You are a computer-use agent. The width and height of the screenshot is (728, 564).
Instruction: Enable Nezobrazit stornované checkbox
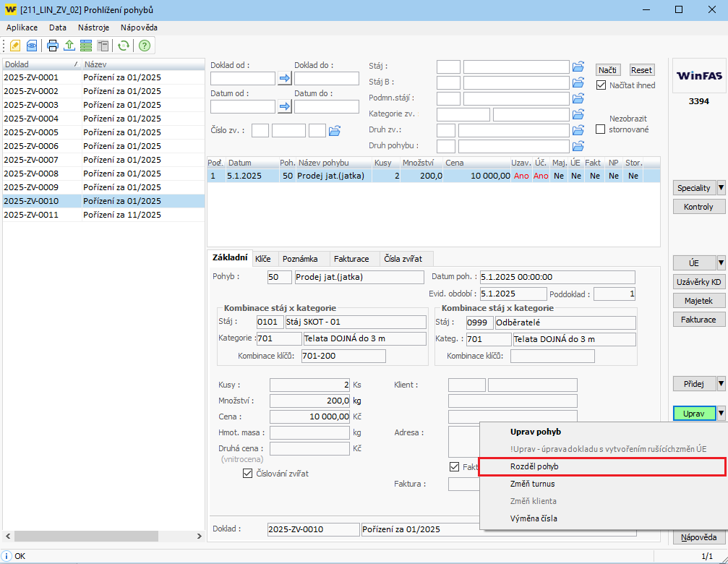click(600, 129)
